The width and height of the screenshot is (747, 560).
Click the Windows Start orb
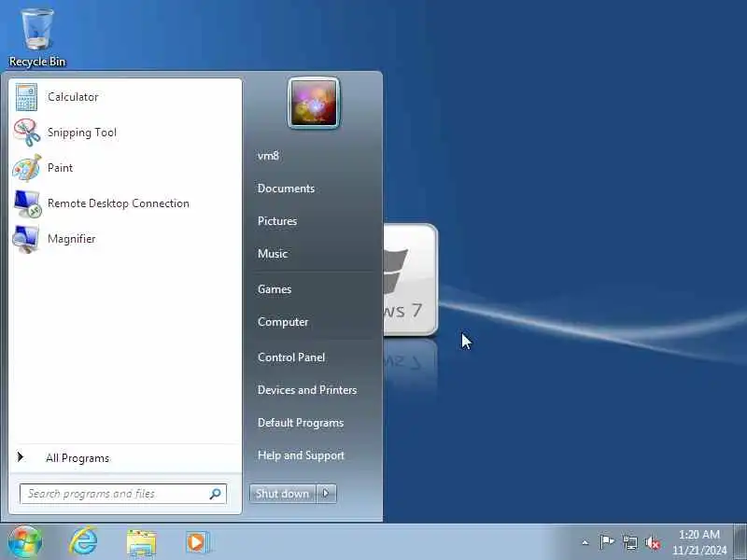pyautogui.click(x=25, y=542)
